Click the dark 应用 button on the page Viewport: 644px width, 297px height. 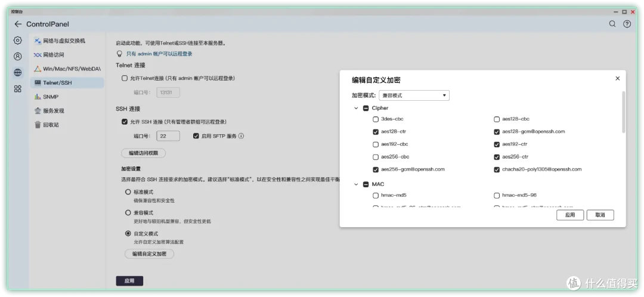click(x=129, y=281)
